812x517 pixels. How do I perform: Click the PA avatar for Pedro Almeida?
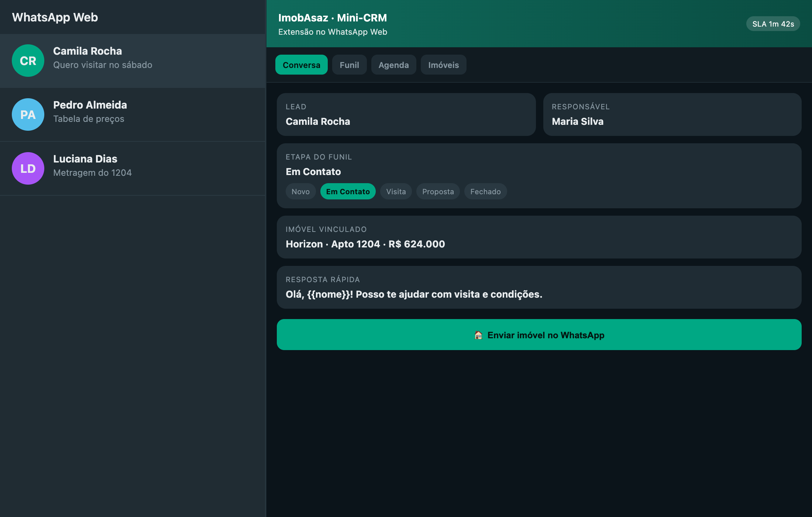coord(28,114)
